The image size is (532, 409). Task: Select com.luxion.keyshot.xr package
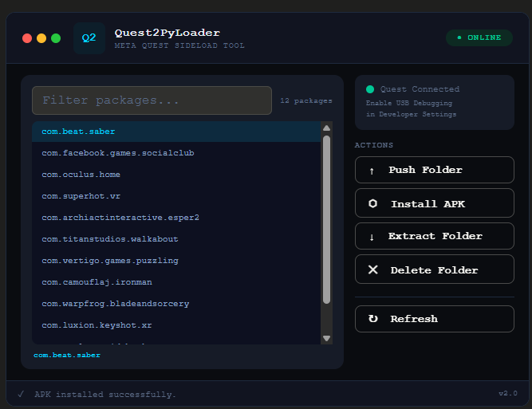176,325
